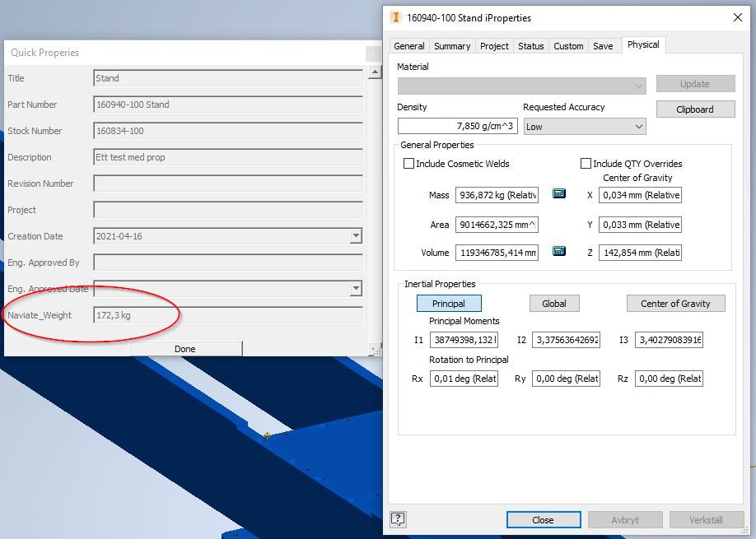Open the Custom properties tab
Image resolution: width=756 pixels, height=539 pixels.
tap(568, 46)
